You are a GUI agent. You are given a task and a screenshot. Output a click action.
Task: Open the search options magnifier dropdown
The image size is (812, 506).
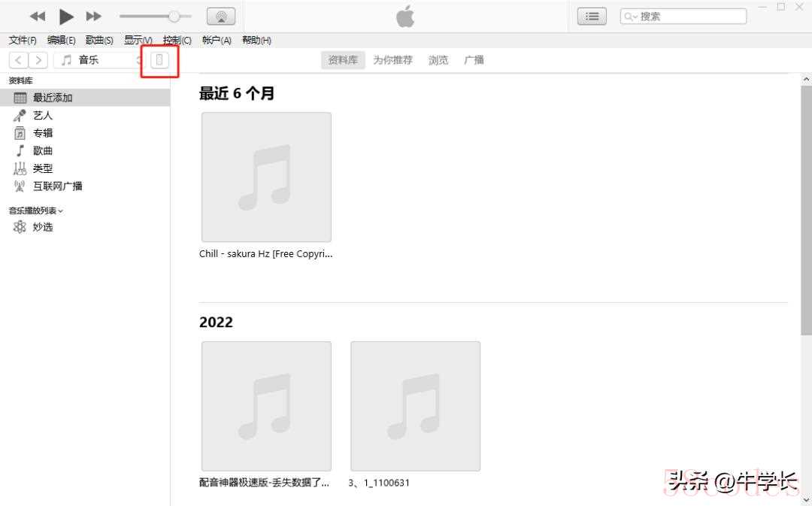coord(631,17)
